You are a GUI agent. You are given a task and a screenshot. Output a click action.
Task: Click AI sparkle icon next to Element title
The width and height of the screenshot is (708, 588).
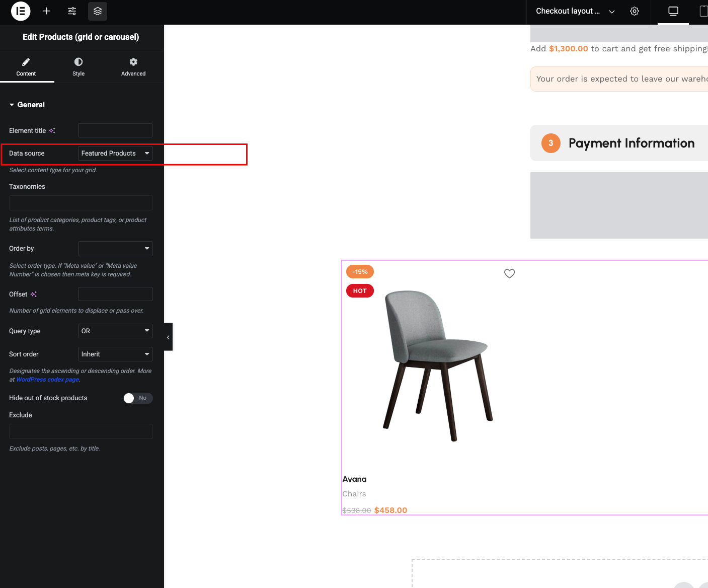point(52,130)
